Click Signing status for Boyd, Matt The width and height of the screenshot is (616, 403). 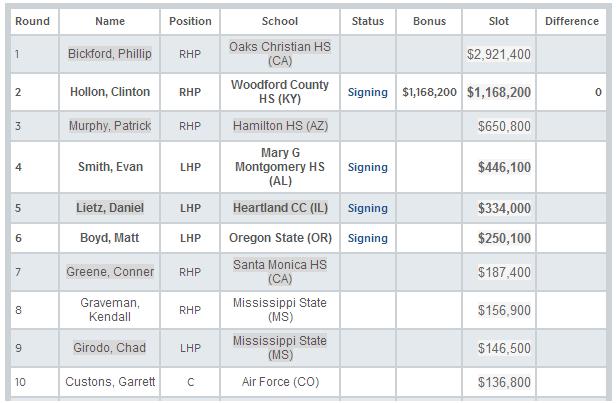tap(367, 238)
